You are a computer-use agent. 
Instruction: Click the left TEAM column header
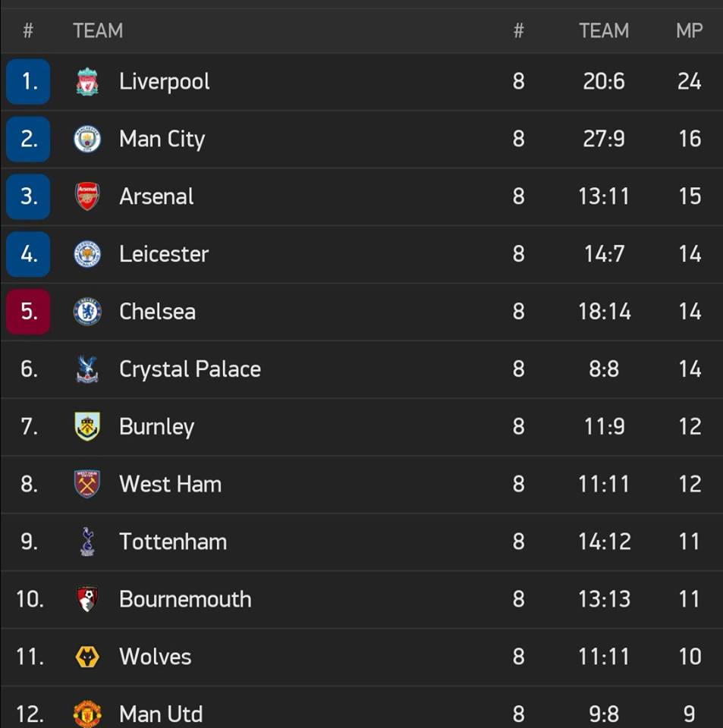[98, 30]
